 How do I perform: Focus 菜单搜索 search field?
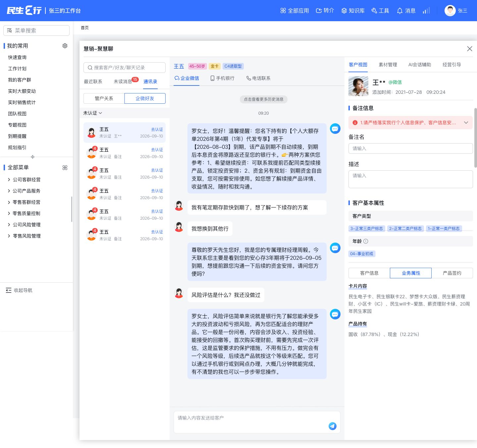pos(36,30)
